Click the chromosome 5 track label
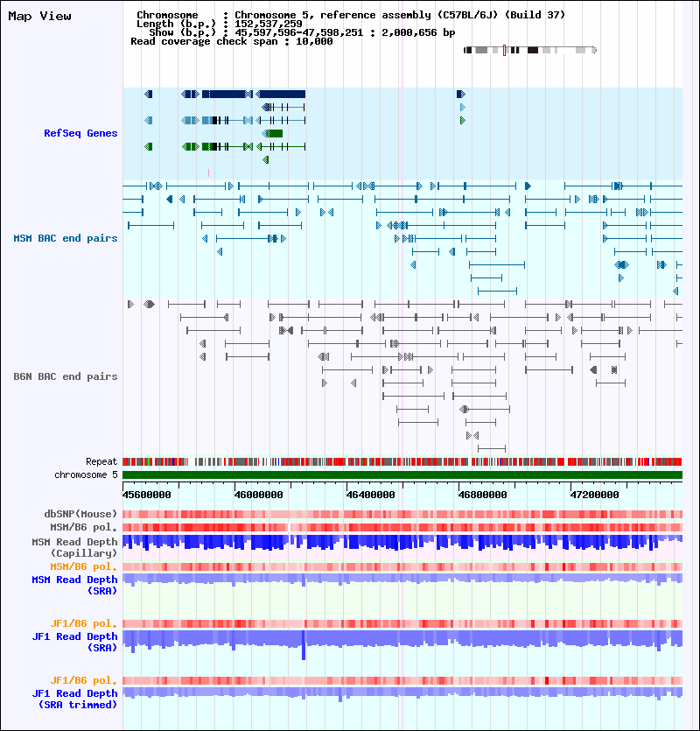 click(86, 474)
